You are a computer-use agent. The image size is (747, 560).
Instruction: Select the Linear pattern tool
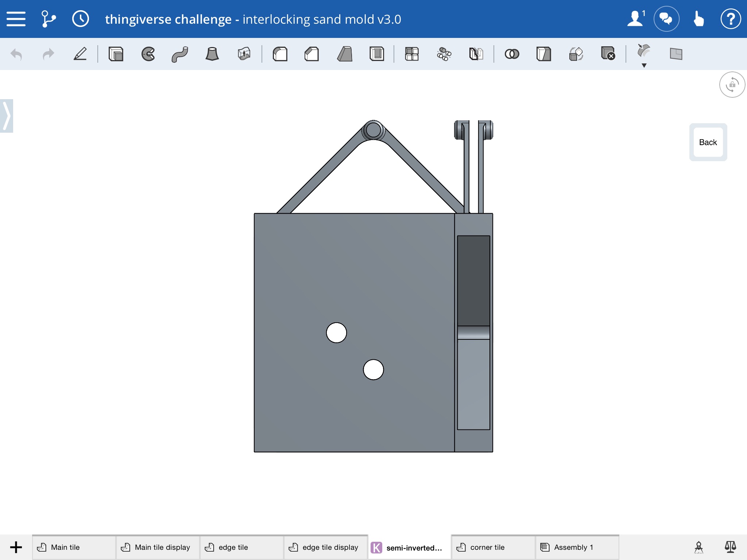412,54
